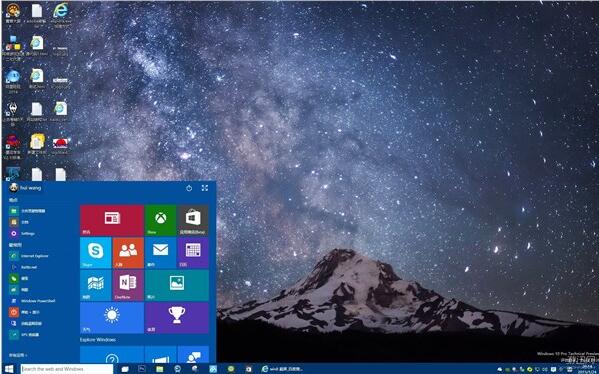The height and width of the screenshot is (374, 599).
Task: Open the Weather sun tile
Action: click(112, 317)
